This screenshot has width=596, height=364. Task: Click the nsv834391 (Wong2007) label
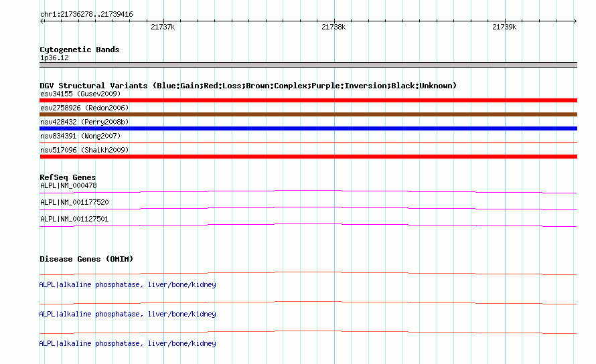[80, 136]
